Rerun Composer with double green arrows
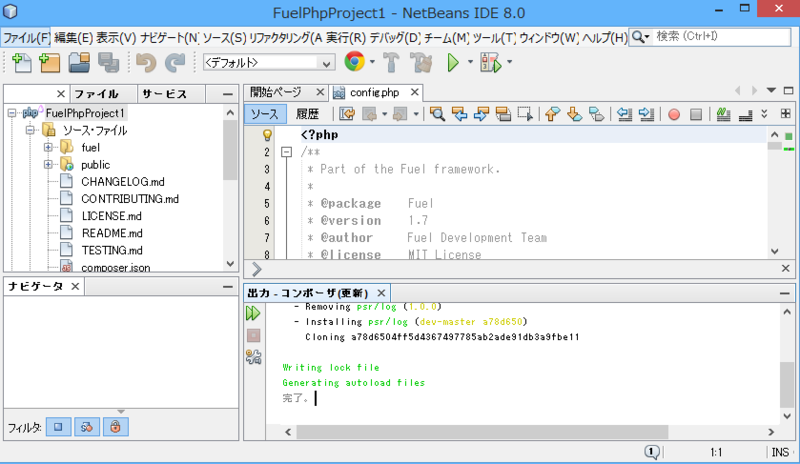 pyautogui.click(x=253, y=313)
